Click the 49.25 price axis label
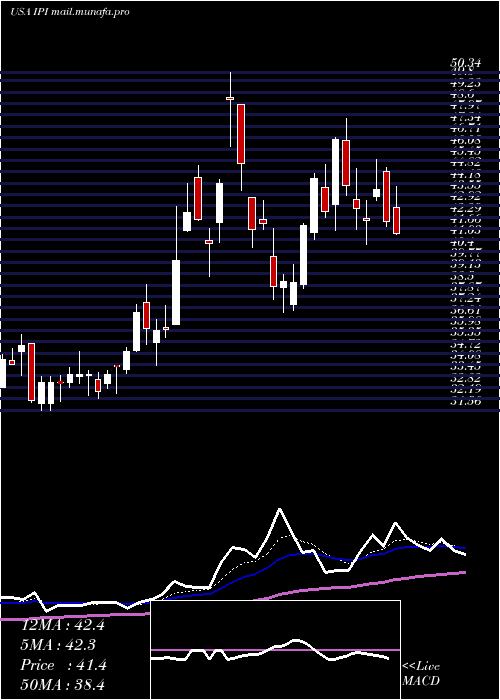500x700 pixels. 465,83
